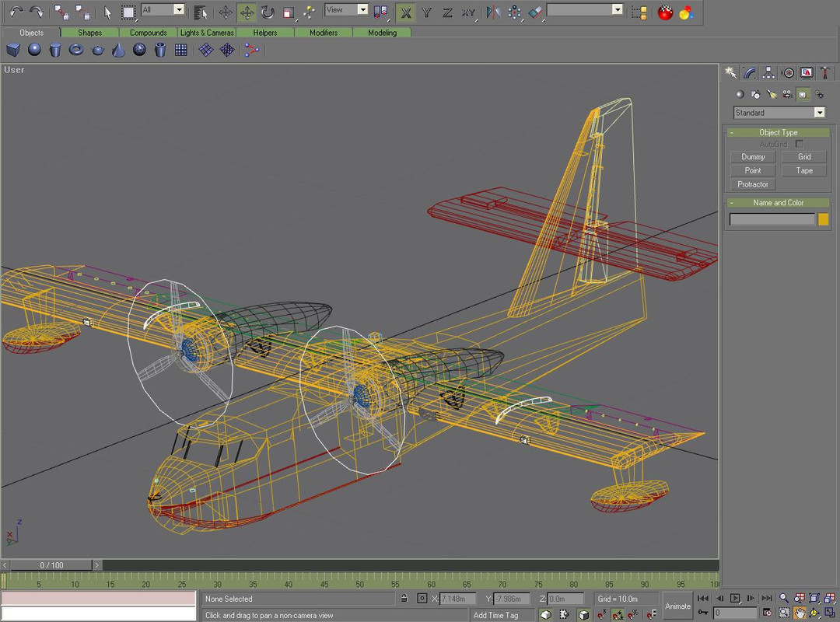Open the Track View selection sets icon
The image size is (840, 622).
pos(639,12)
